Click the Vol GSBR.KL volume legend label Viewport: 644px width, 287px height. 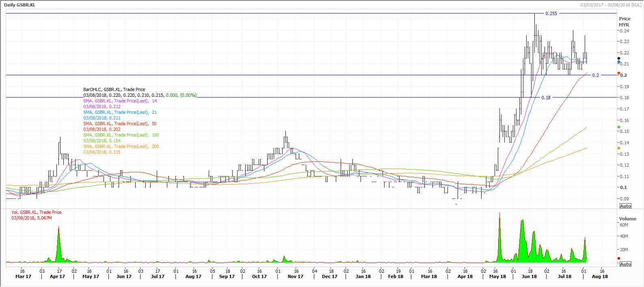pyautogui.click(x=37, y=212)
